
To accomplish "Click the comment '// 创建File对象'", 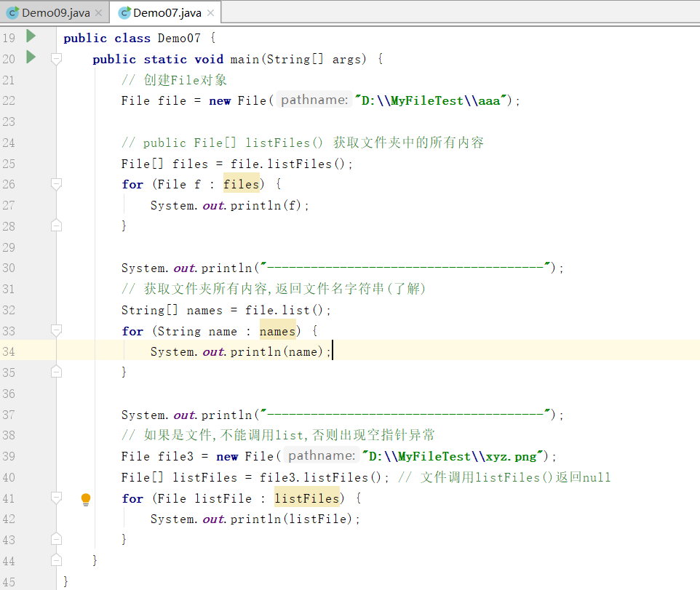I will 174,80.
